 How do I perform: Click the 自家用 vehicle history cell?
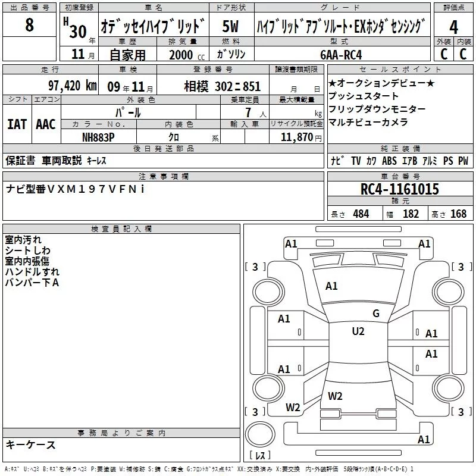click(x=128, y=55)
